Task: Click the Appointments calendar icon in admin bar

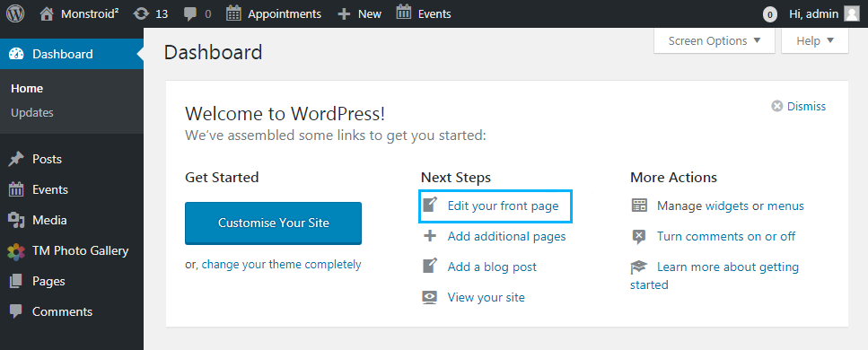Action: [234, 13]
